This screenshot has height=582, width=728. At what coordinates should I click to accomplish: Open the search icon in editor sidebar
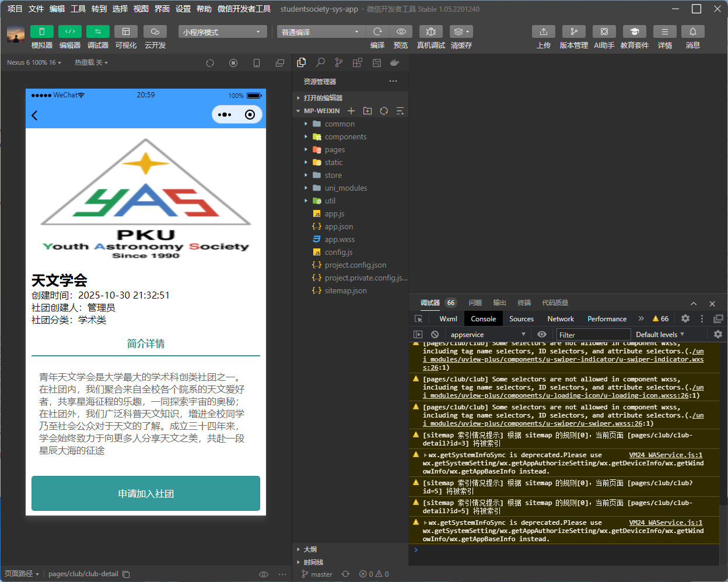pyautogui.click(x=320, y=62)
